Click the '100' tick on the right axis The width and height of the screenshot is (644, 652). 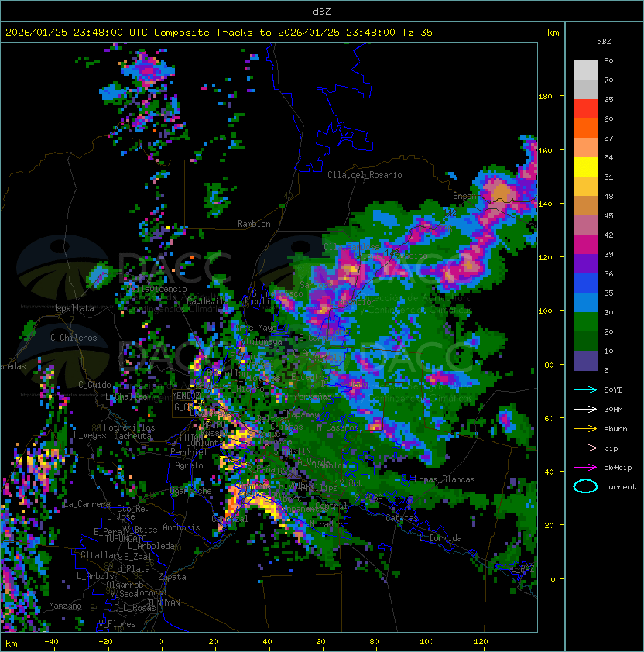click(x=545, y=311)
